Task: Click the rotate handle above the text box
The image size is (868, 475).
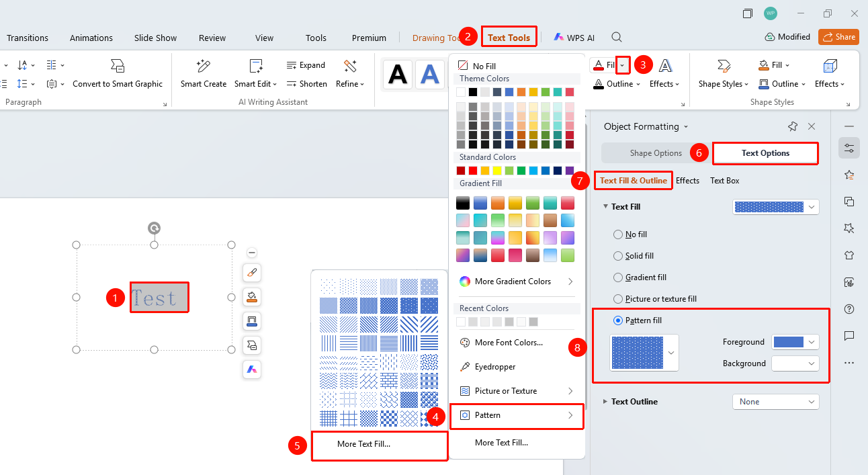Action: tap(154, 228)
